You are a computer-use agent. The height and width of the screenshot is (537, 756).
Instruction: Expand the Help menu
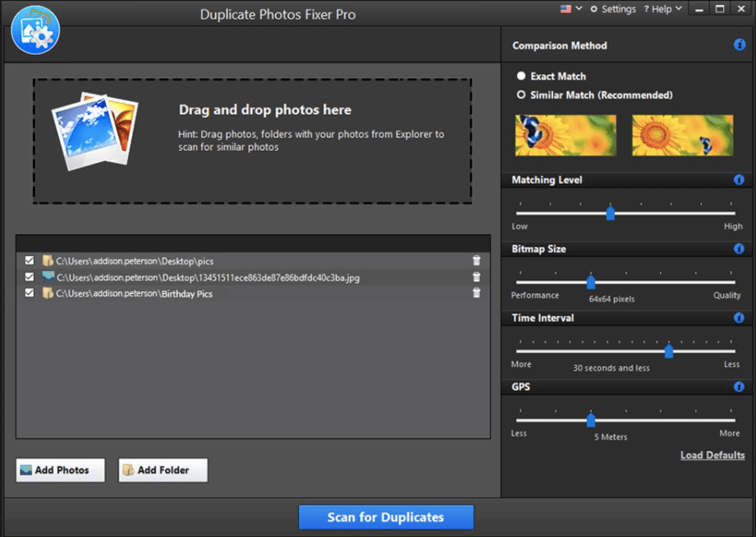(663, 9)
